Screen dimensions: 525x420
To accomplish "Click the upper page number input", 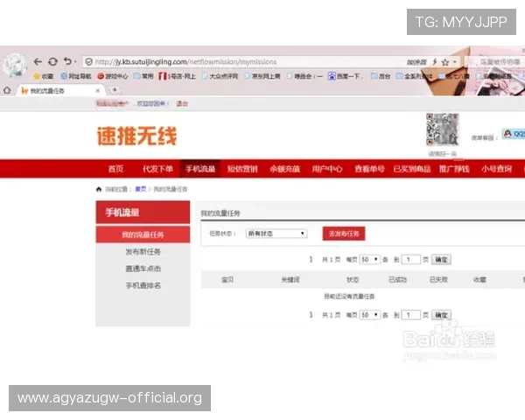I will coord(410,259).
